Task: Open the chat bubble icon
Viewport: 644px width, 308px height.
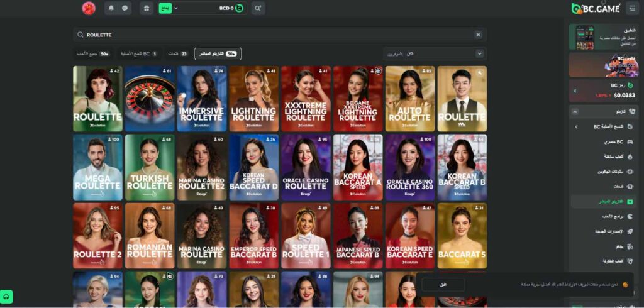Action: (x=125, y=8)
